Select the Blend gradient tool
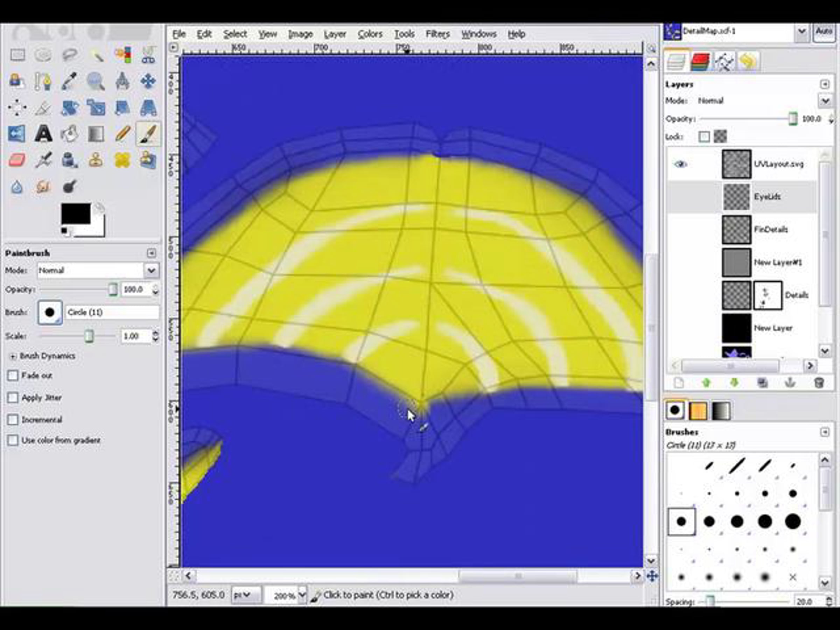840x630 pixels. click(x=96, y=134)
